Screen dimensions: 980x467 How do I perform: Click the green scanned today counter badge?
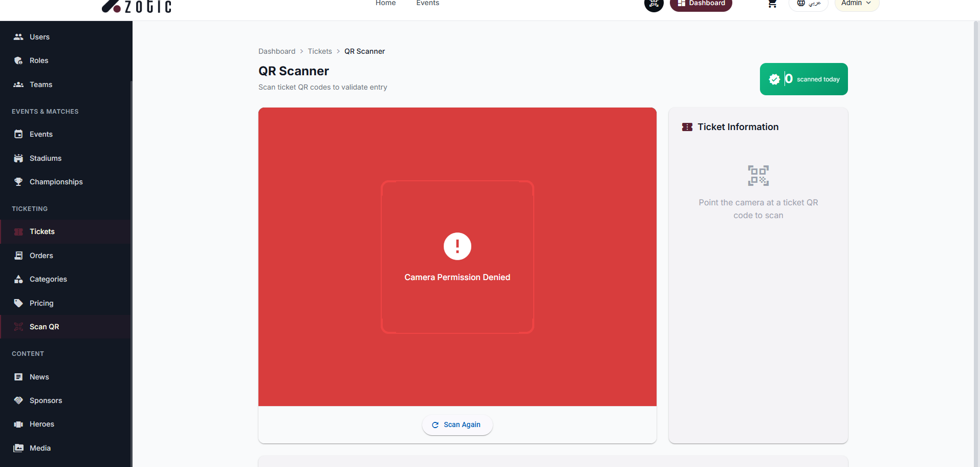pyautogui.click(x=803, y=79)
